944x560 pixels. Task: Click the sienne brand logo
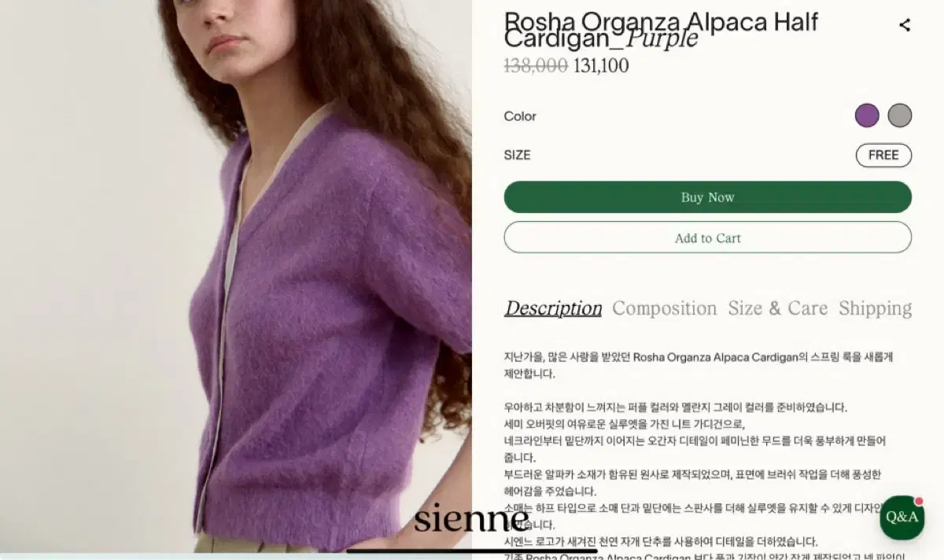(471, 518)
